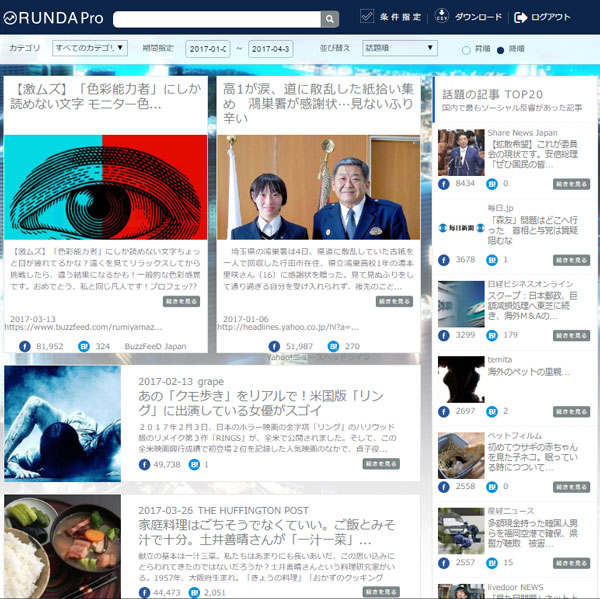Open あの「クモ歩き」 article headline
The image size is (600, 599).
(261, 403)
